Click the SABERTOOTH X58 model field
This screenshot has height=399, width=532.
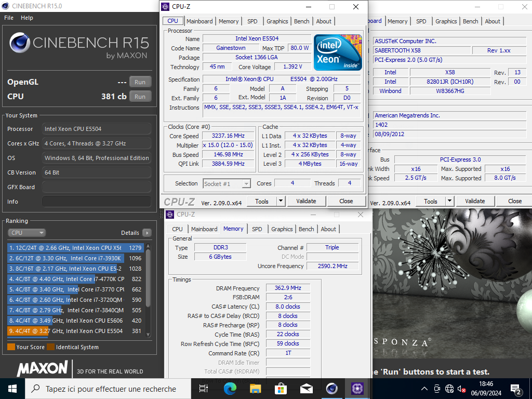point(422,50)
